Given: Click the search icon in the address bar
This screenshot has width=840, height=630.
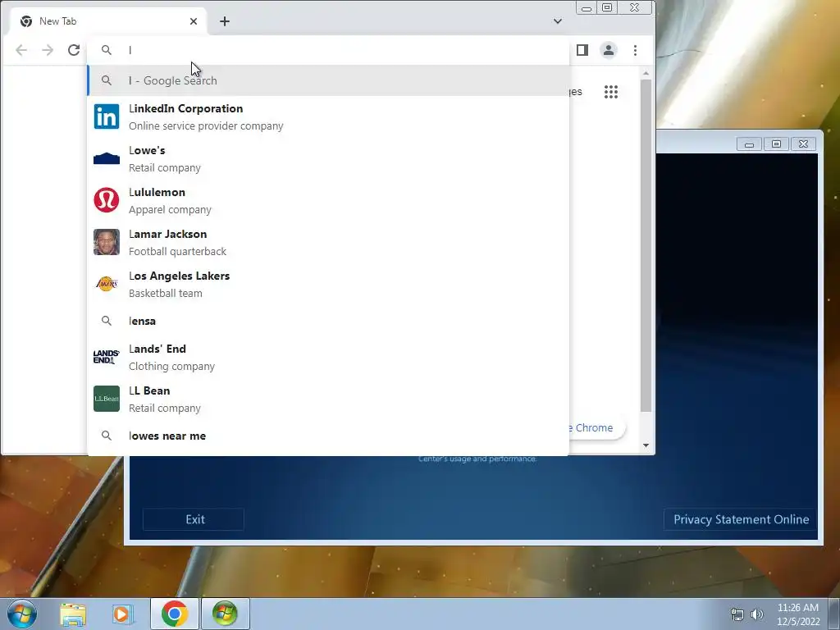Looking at the screenshot, I should coord(106,50).
